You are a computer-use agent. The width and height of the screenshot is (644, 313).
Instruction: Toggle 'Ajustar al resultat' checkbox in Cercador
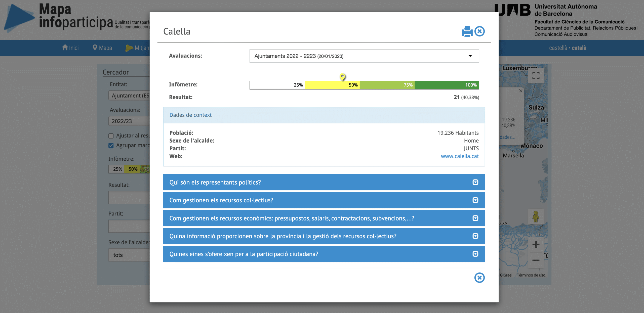111,136
